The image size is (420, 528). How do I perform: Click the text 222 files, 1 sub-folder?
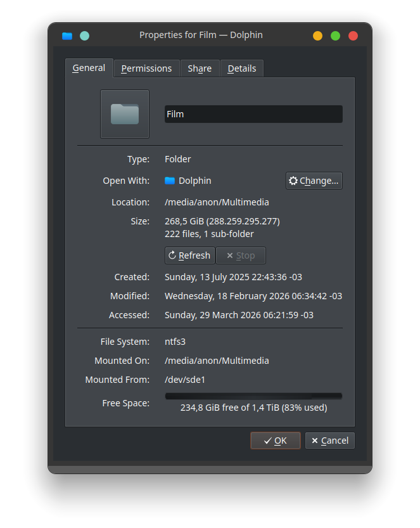[x=209, y=234]
